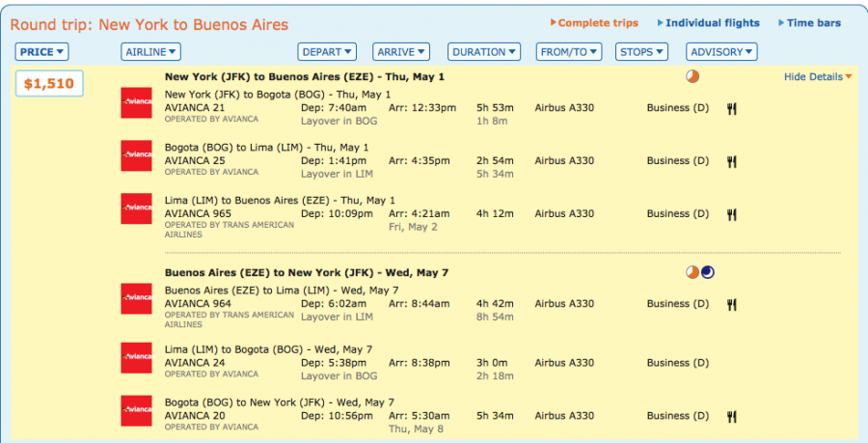The width and height of the screenshot is (868, 443).
Task: Click 'Thu, May 8' arrival date note
Action: (x=416, y=429)
